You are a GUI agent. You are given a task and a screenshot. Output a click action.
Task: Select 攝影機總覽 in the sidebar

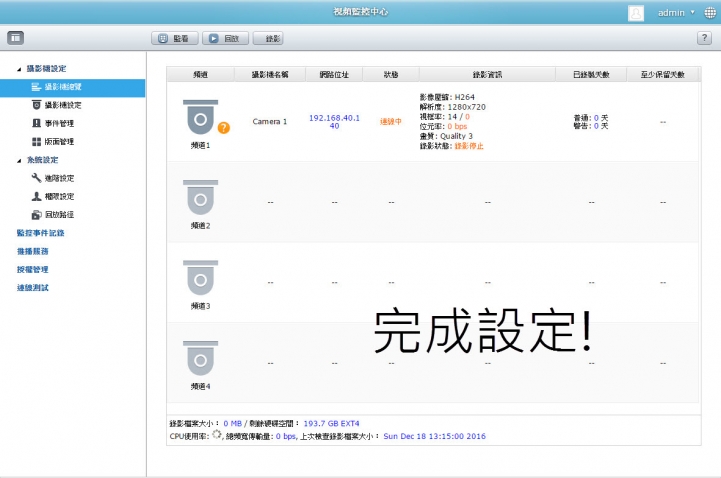(x=63, y=87)
